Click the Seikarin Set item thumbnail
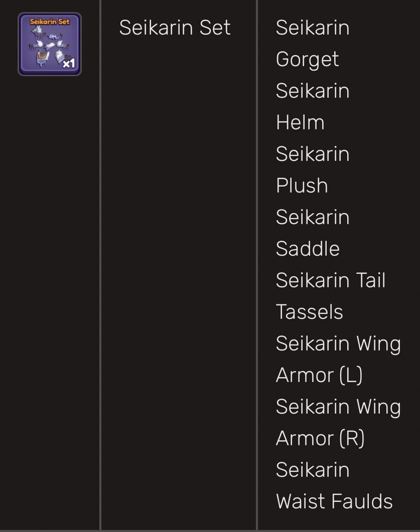Viewport: 420px width, 532px height. [50, 44]
